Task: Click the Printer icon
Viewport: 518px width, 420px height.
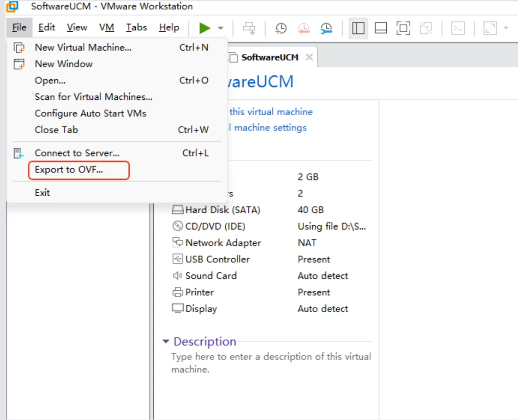Action: pos(178,292)
